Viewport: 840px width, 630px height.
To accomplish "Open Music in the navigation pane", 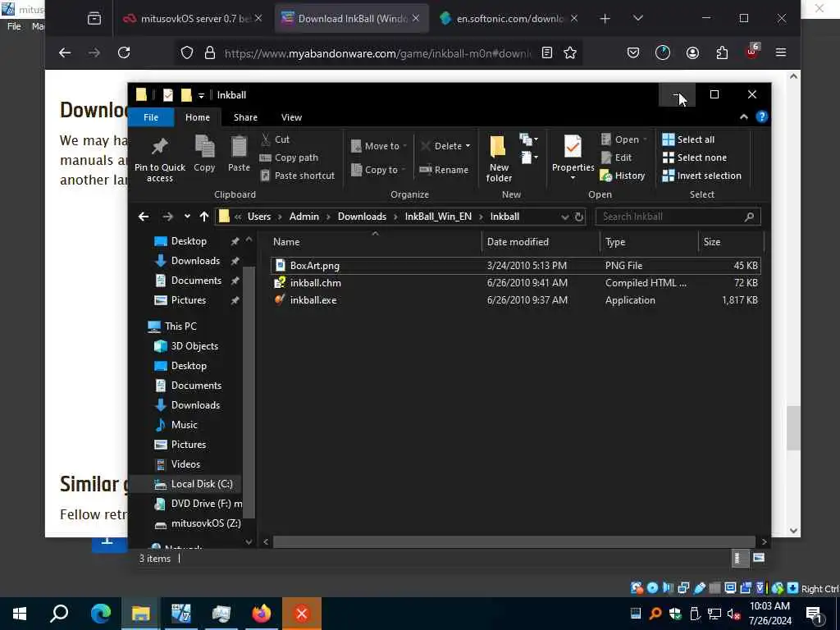I will [185, 425].
